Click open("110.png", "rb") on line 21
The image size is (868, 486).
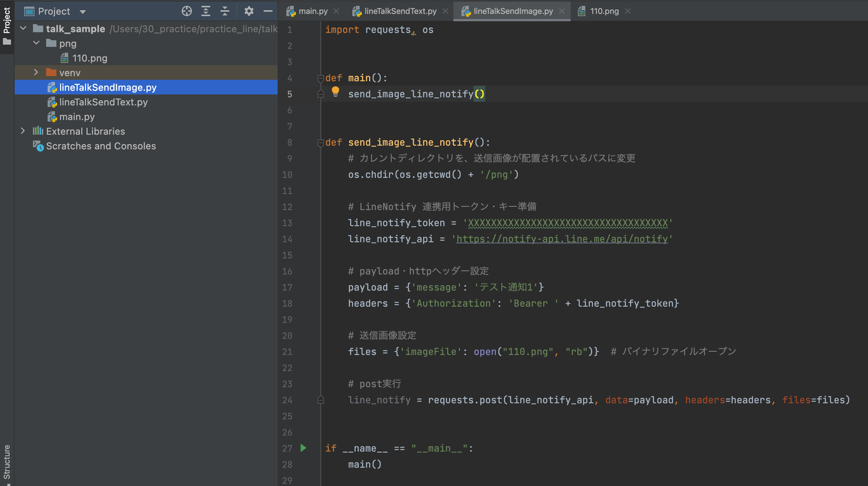[534, 352]
